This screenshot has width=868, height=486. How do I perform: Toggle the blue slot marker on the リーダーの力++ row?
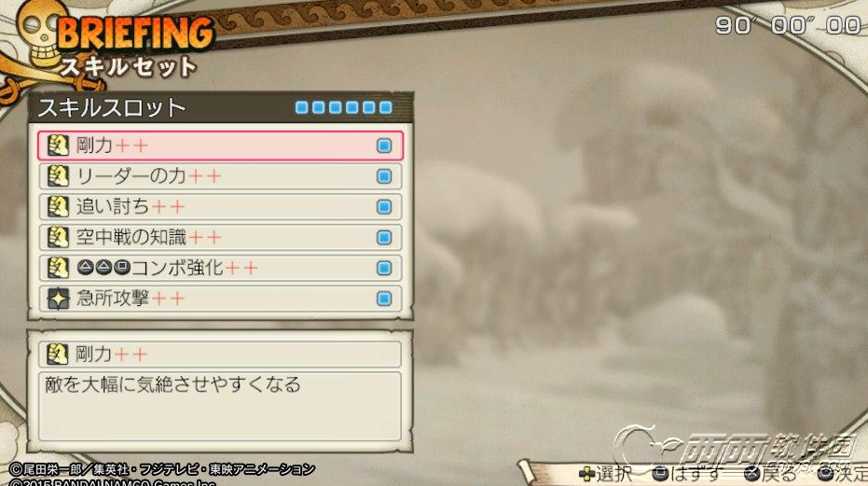pos(384,176)
